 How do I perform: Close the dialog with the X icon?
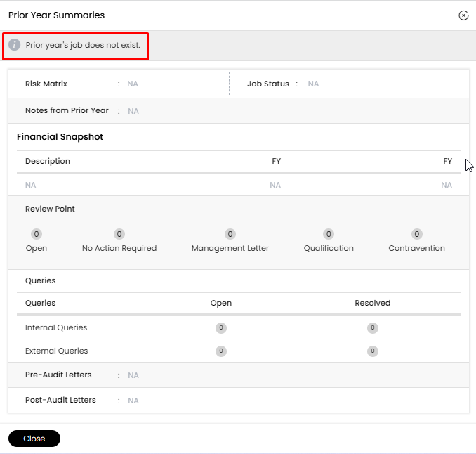click(x=463, y=15)
